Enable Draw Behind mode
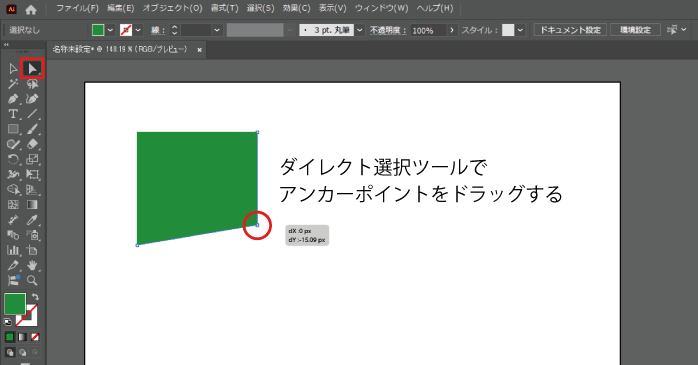This screenshot has width=698, height=365. pyautogui.click(x=22, y=353)
